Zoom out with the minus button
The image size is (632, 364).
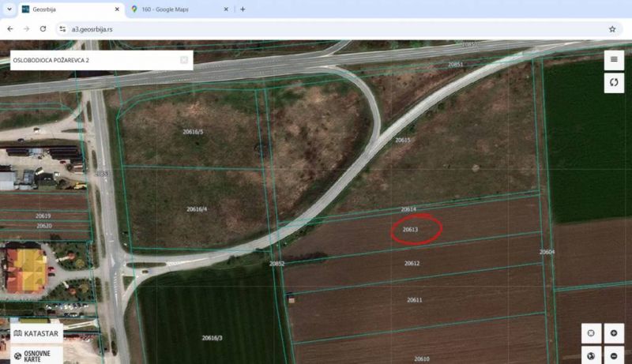(614, 355)
